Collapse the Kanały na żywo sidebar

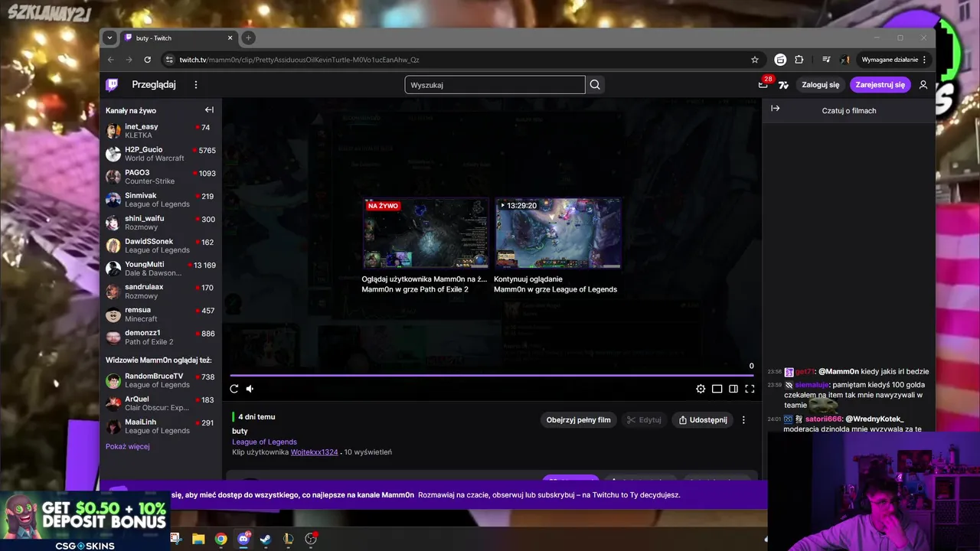tap(209, 110)
